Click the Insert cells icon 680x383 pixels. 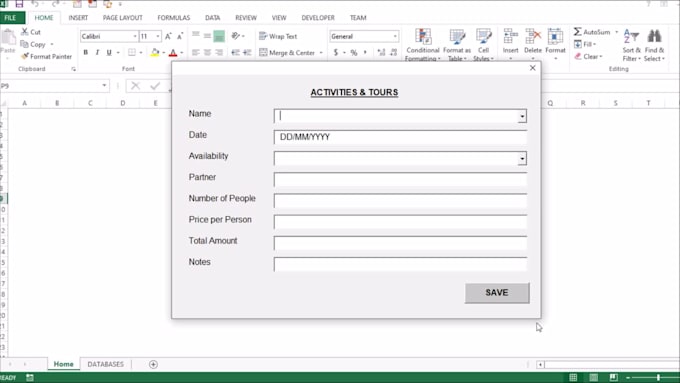510,36
